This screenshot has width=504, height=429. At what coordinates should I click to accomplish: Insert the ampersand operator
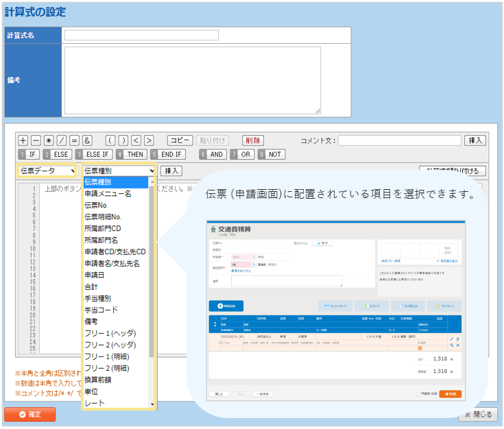[x=87, y=140]
